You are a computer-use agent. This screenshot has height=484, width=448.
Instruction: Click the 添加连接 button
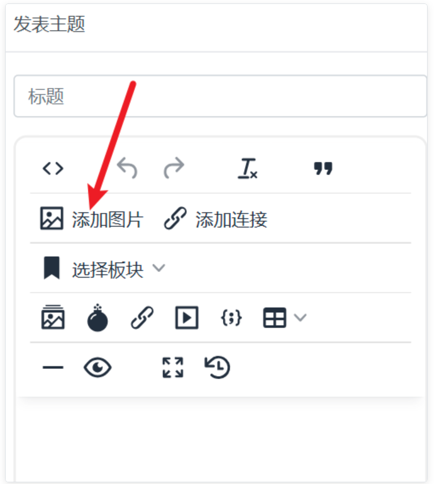pyautogui.click(x=215, y=219)
